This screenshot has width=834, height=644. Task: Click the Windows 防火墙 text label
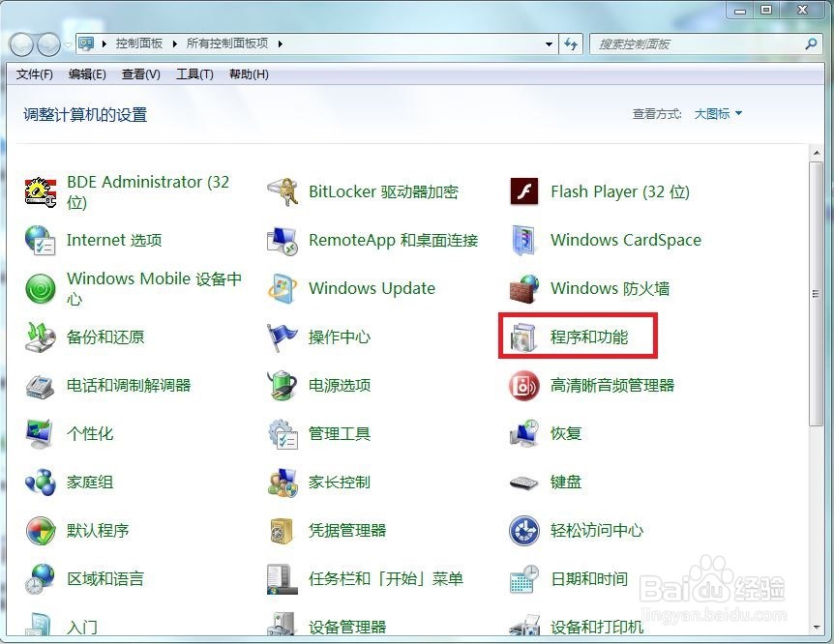[611, 289]
